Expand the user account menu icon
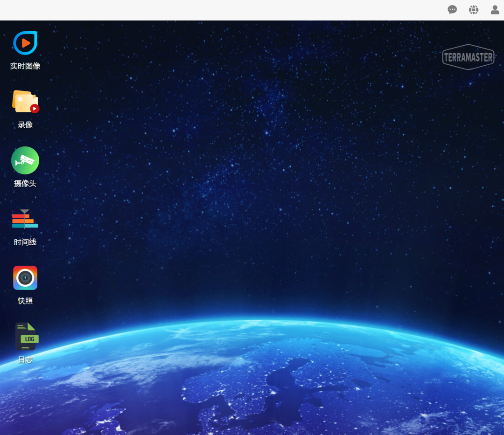 pyautogui.click(x=495, y=10)
